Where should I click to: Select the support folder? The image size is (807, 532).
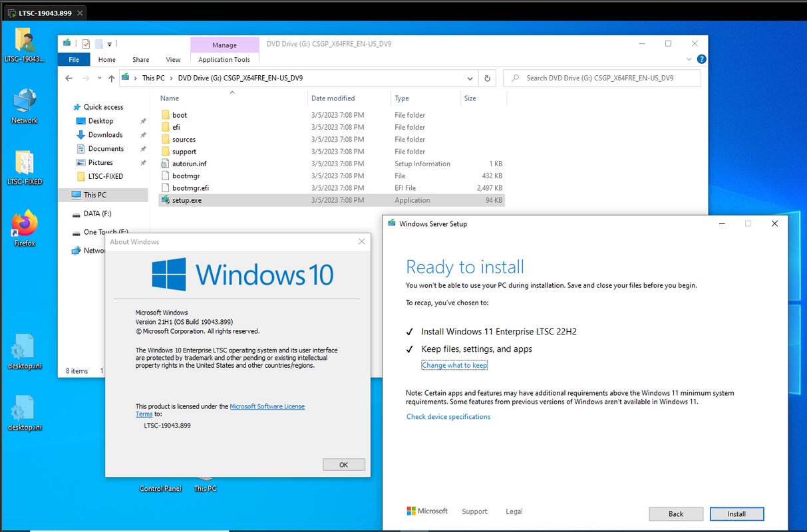184,152
